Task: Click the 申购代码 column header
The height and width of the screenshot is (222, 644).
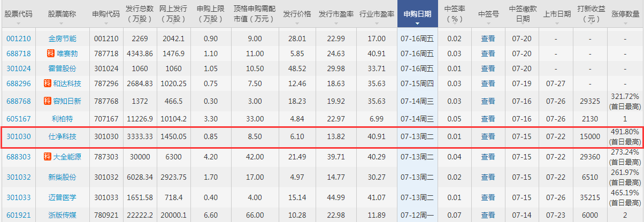Action: click(x=106, y=14)
